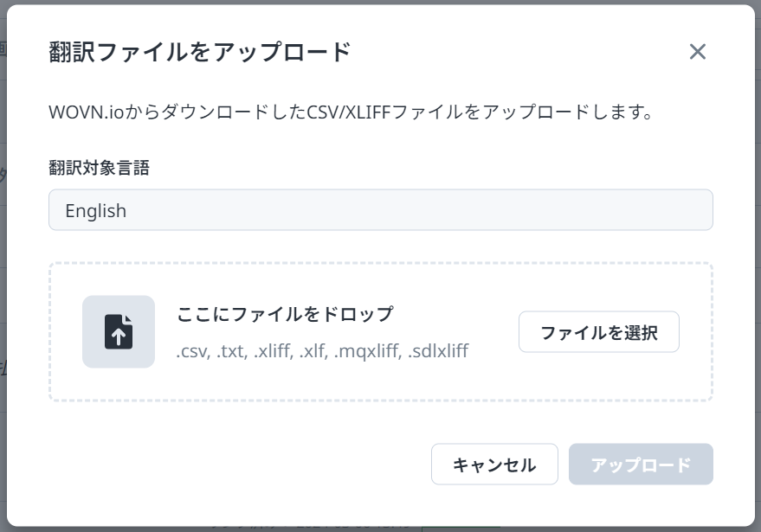Click キャンセル to dismiss the dialog
This screenshot has height=532, width=761.
click(493, 464)
